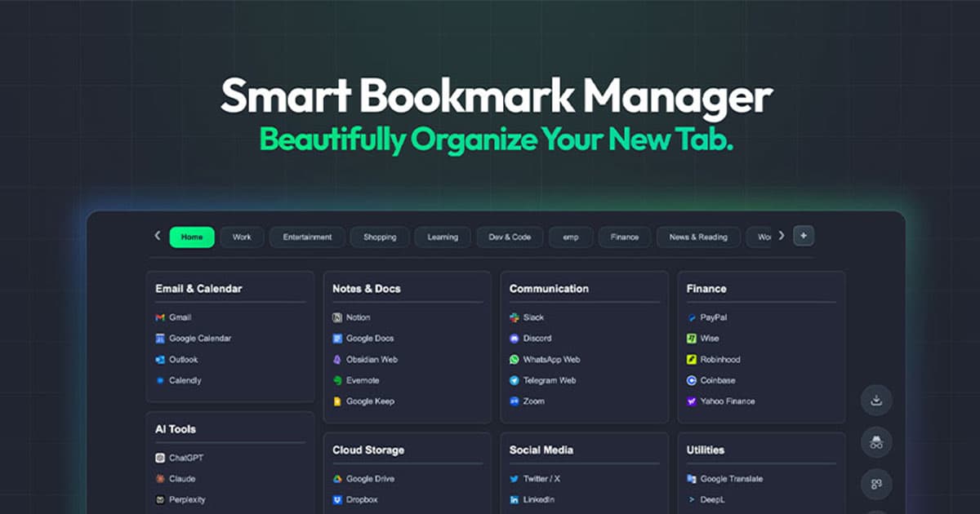Click the Perplexity icon
The width and height of the screenshot is (980, 514).
pyautogui.click(x=160, y=500)
